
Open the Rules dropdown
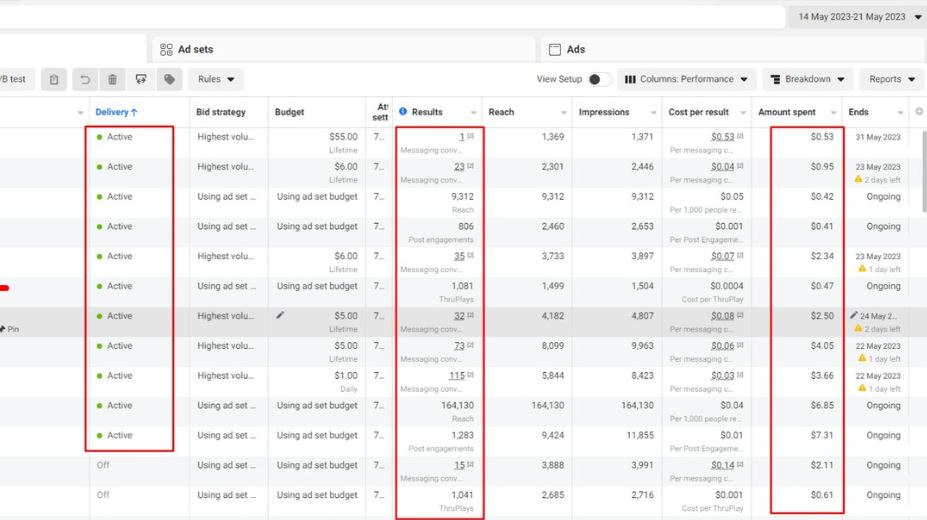(x=216, y=79)
